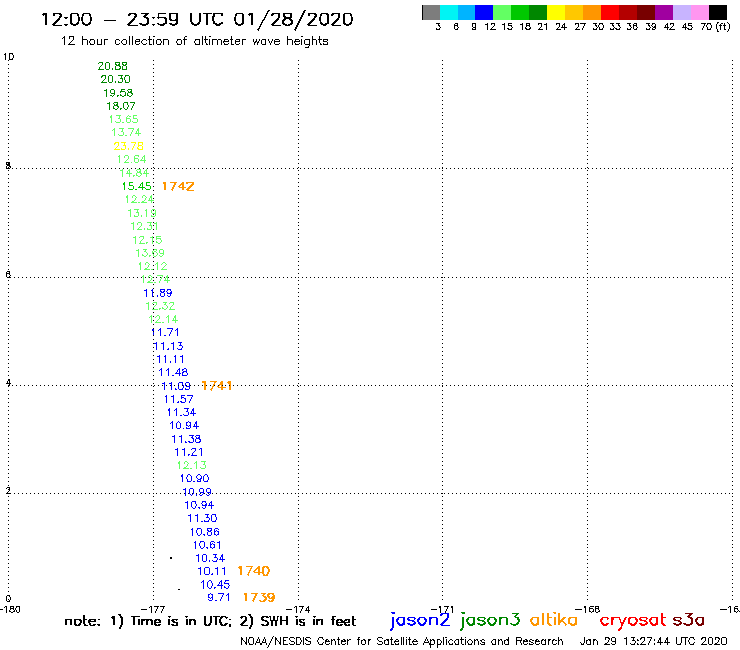740x650 pixels.
Task: Click the cryosat legend label
Action: point(632,620)
